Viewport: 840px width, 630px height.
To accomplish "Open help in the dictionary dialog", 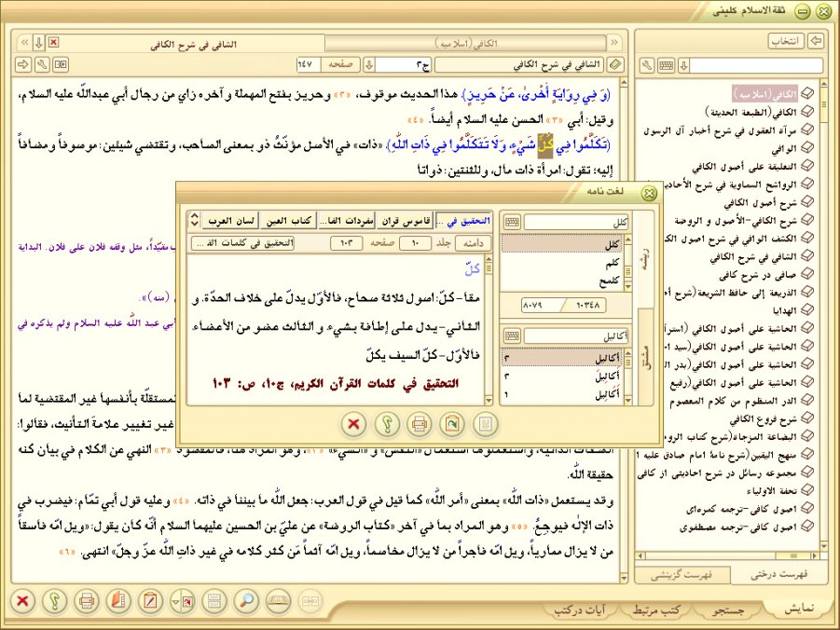I will coord(387,424).
